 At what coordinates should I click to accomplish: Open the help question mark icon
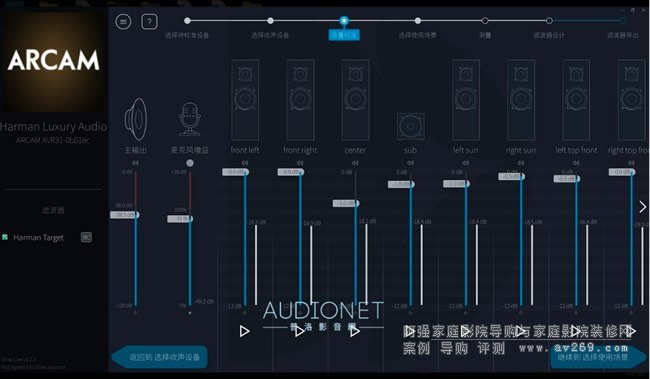149,22
